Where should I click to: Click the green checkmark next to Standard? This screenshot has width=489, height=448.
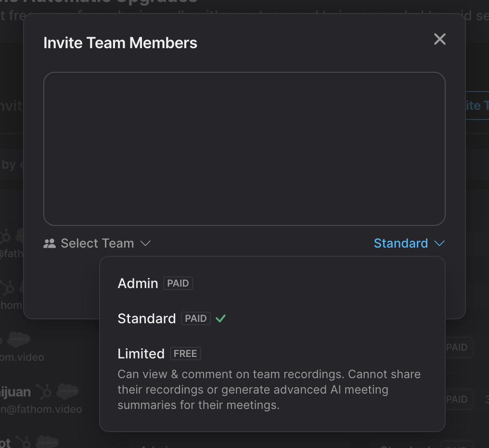click(220, 319)
